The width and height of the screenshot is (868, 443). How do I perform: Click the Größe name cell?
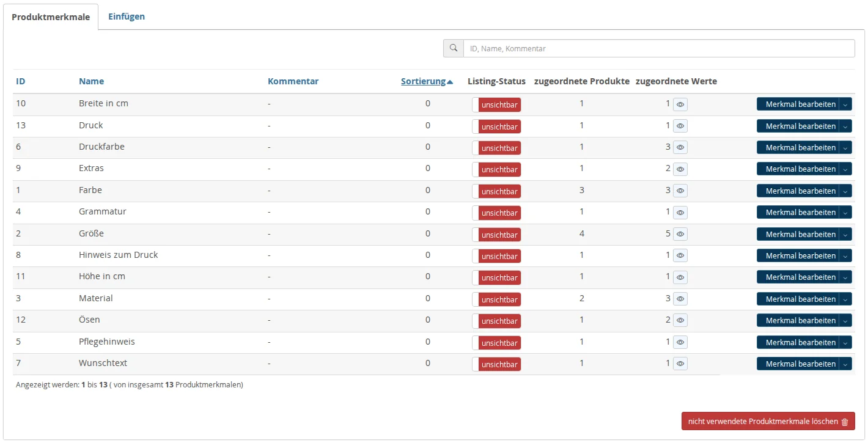click(91, 233)
